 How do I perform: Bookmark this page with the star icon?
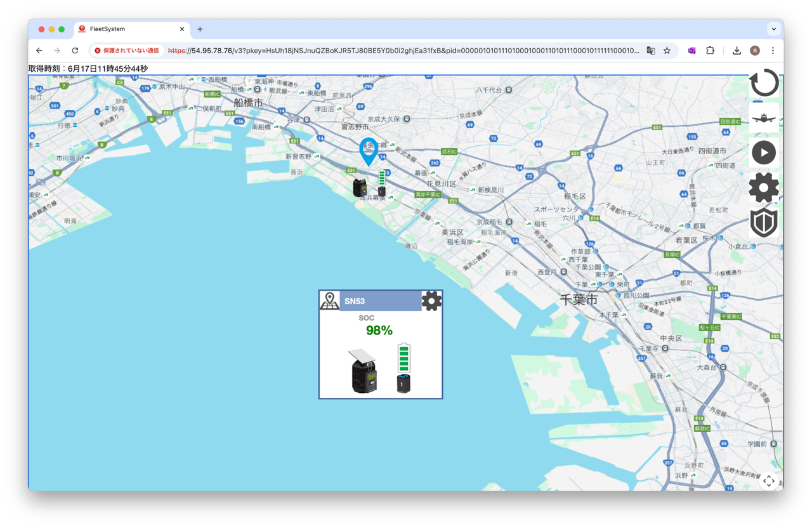tap(667, 51)
